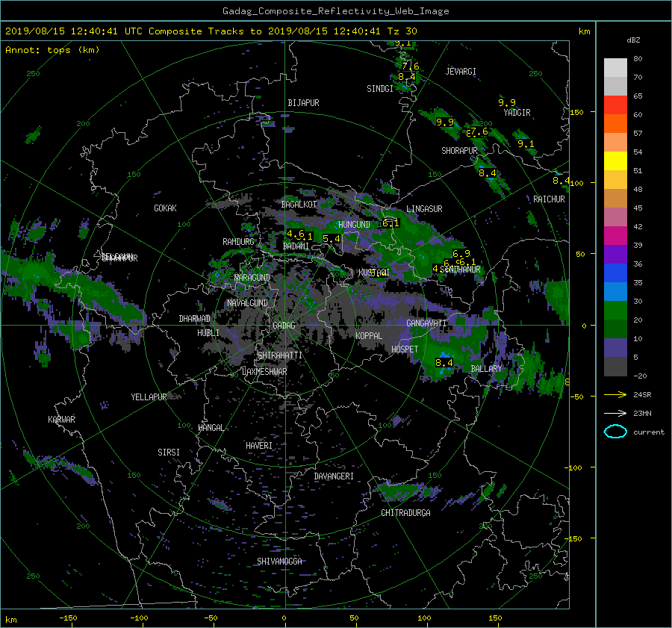The width and height of the screenshot is (672, 628).
Task: Click the SIRSI city label
Action: [169, 453]
